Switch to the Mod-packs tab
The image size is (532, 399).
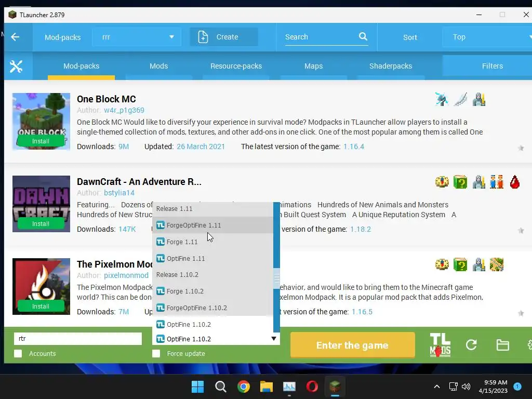click(x=82, y=66)
